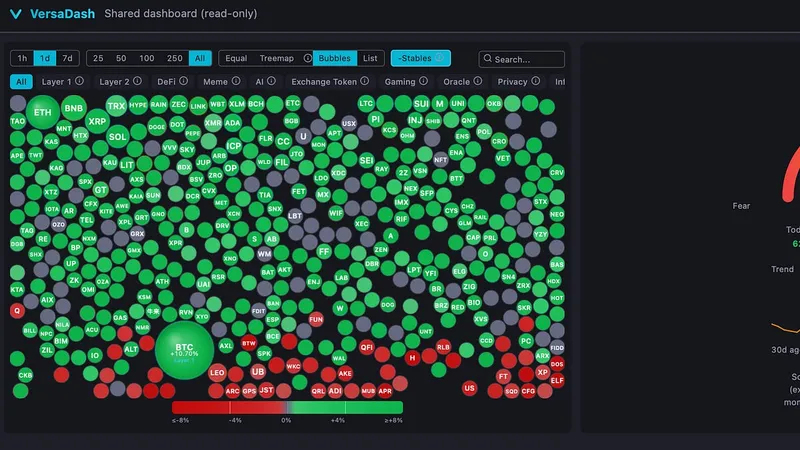Open info icon beside AI filter

[271, 81]
